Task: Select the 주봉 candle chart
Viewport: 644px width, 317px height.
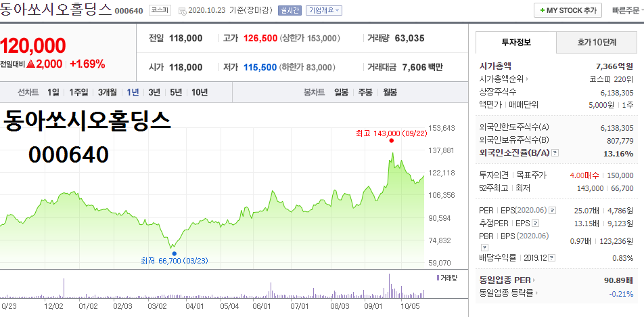Action: [x=365, y=92]
